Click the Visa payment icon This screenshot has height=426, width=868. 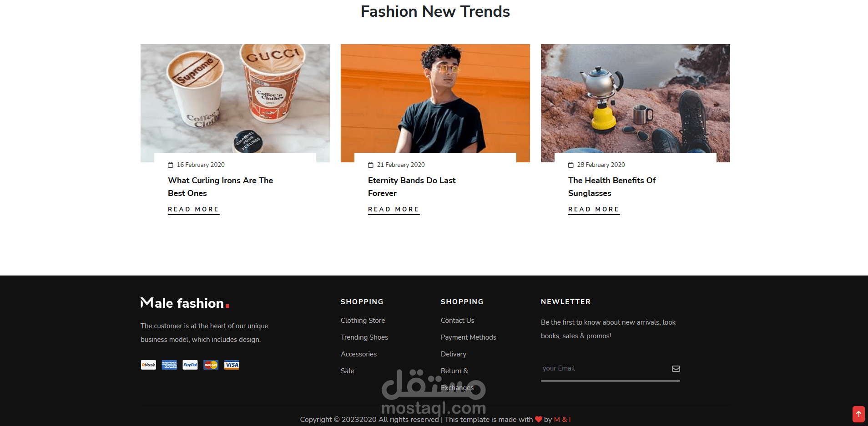[232, 365]
